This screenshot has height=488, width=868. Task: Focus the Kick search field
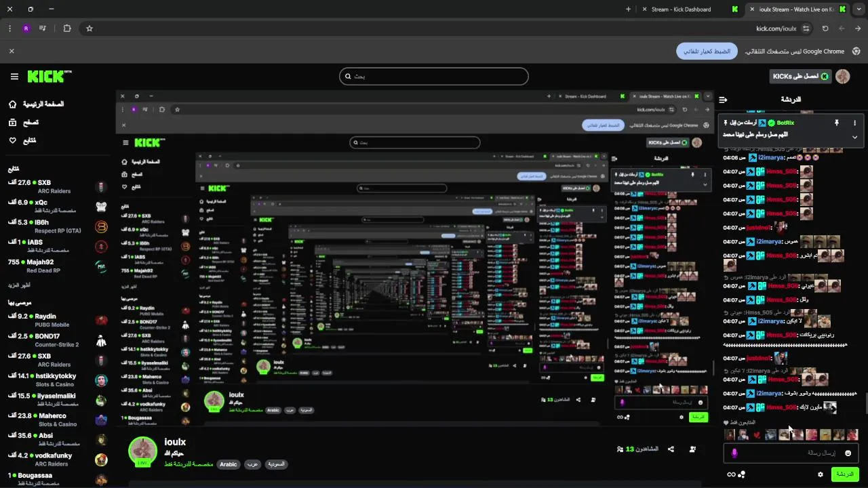click(x=434, y=76)
